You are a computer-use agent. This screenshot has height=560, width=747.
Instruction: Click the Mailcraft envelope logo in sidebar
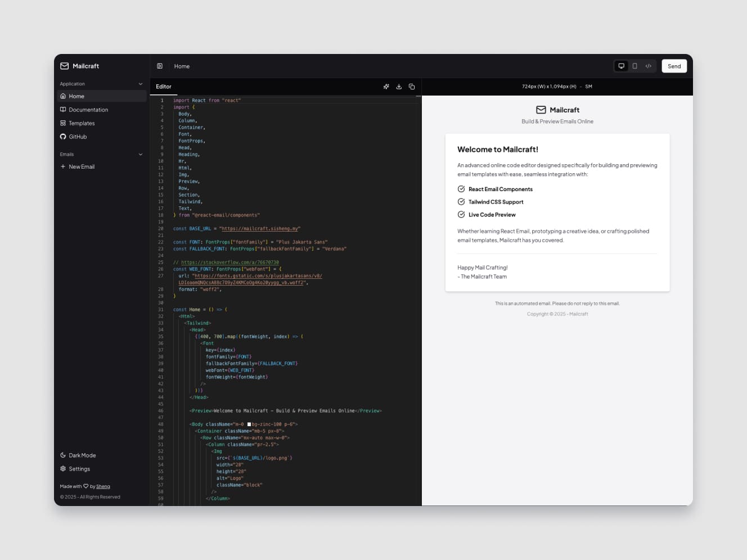point(65,66)
